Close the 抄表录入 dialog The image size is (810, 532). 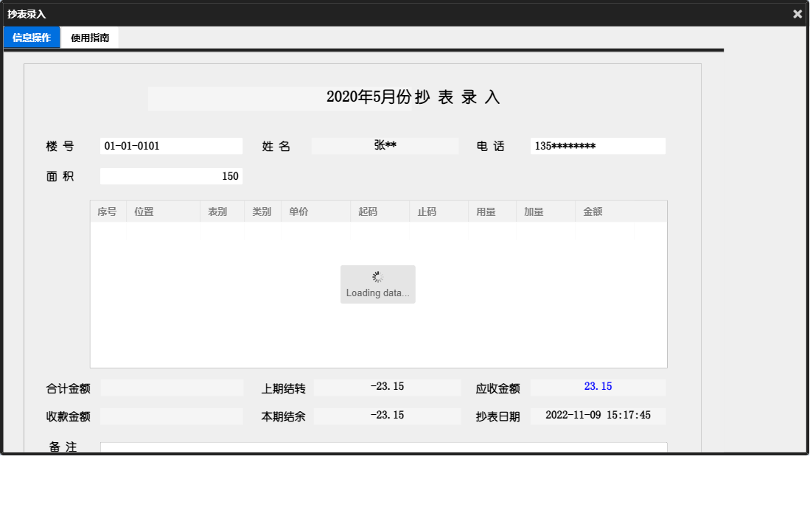tap(797, 13)
